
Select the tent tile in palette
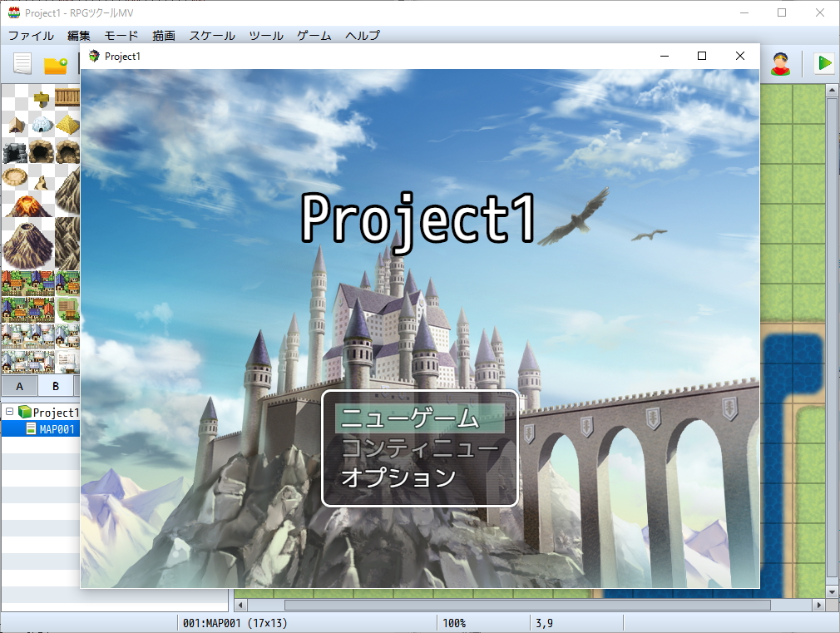15,126
